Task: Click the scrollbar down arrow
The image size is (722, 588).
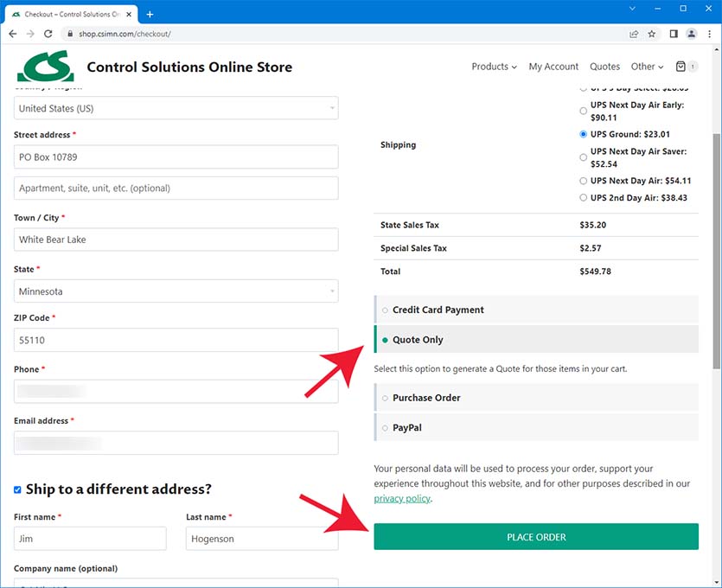Action: (717, 582)
